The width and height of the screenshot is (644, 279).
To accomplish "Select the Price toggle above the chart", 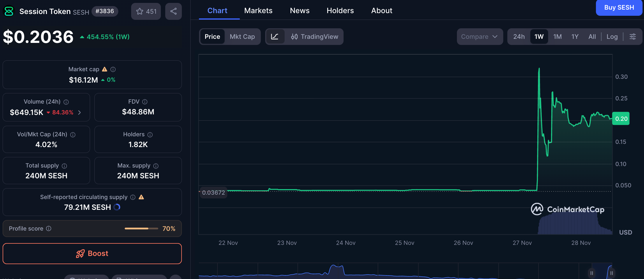I will coord(212,36).
